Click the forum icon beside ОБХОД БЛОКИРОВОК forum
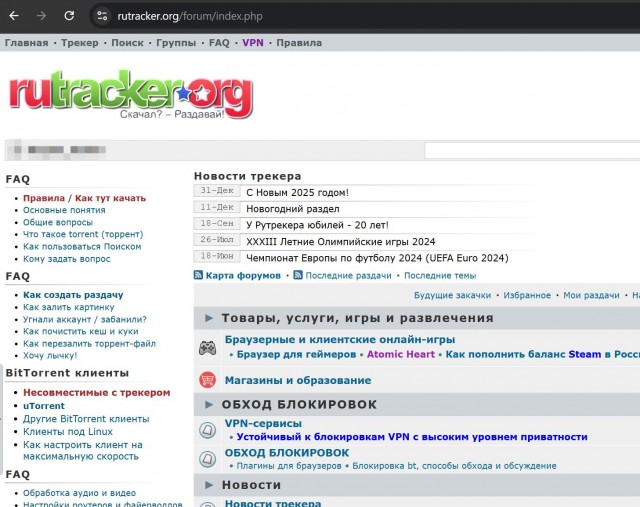The width and height of the screenshot is (640, 507). point(207,459)
